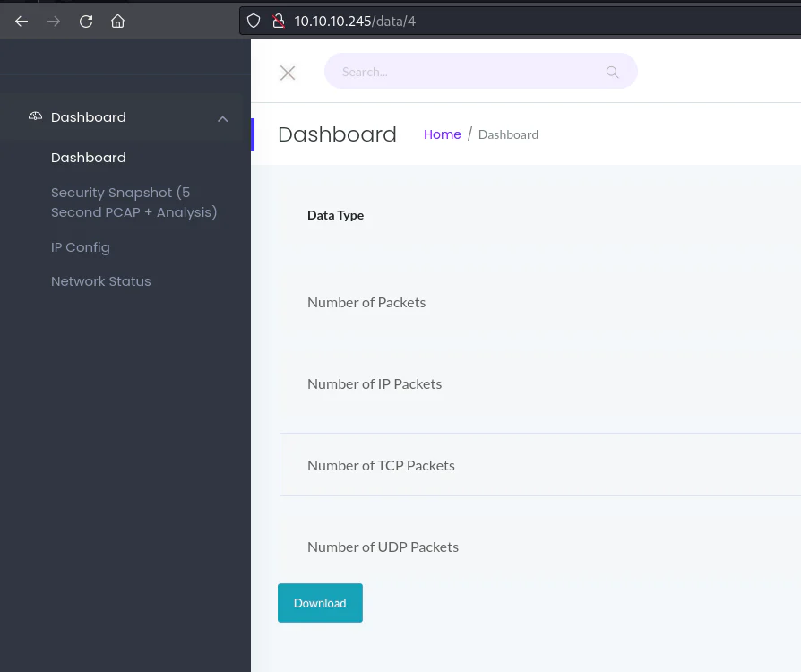Click the browser forward arrow

[x=54, y=22]
